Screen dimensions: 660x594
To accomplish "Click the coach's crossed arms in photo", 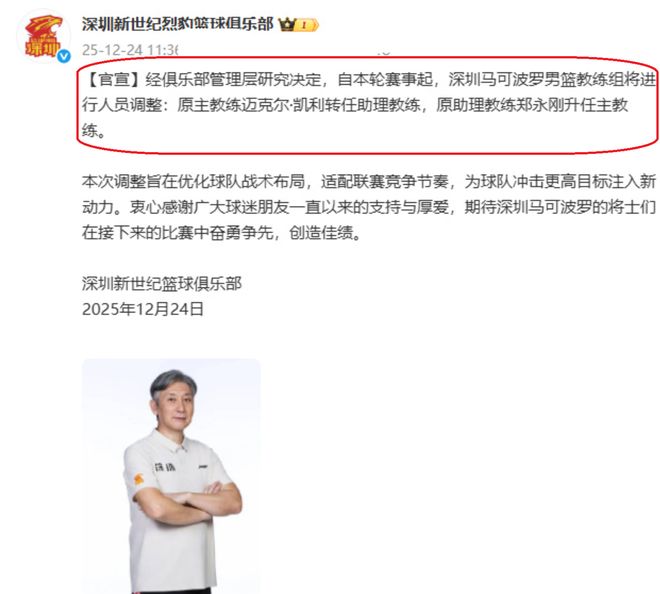I will coord(189,503).
